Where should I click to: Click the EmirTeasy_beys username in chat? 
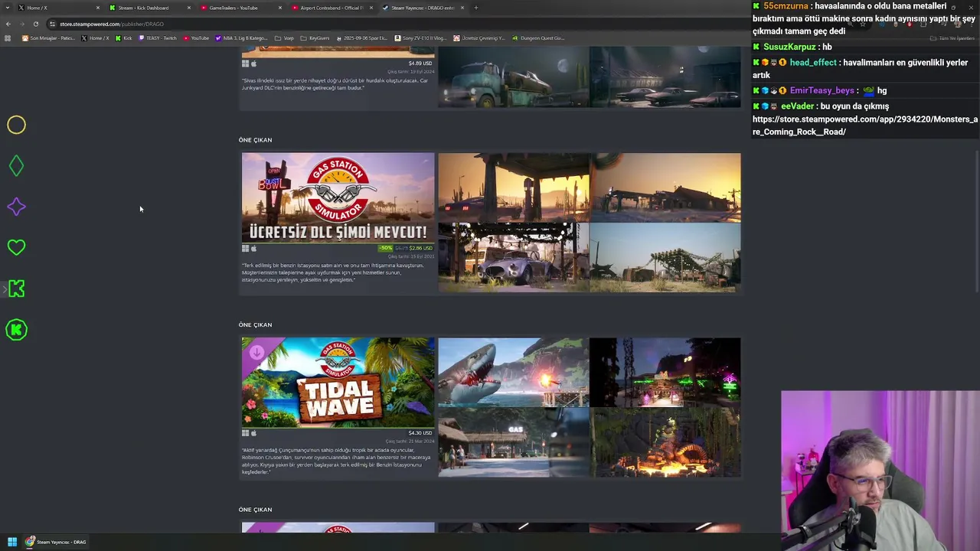[x=822, y=90]
